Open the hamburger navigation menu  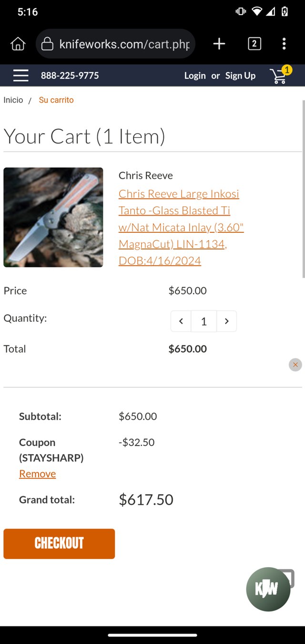pos(20,75)
